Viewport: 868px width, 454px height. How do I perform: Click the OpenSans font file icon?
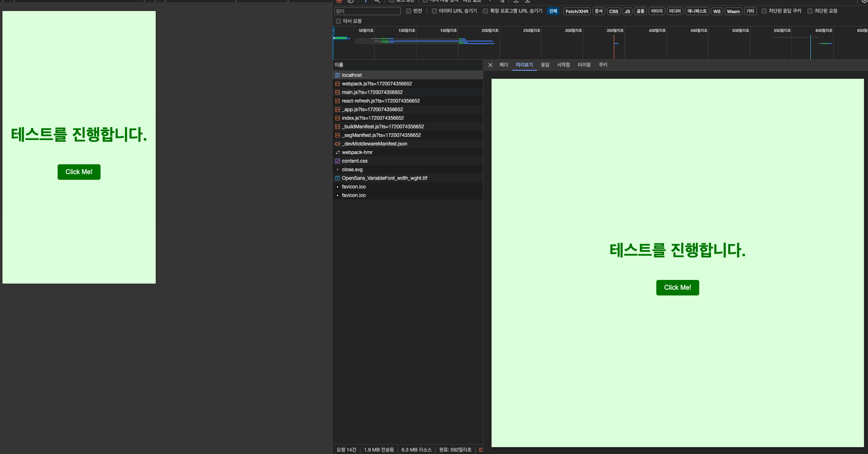coord(338,178)
